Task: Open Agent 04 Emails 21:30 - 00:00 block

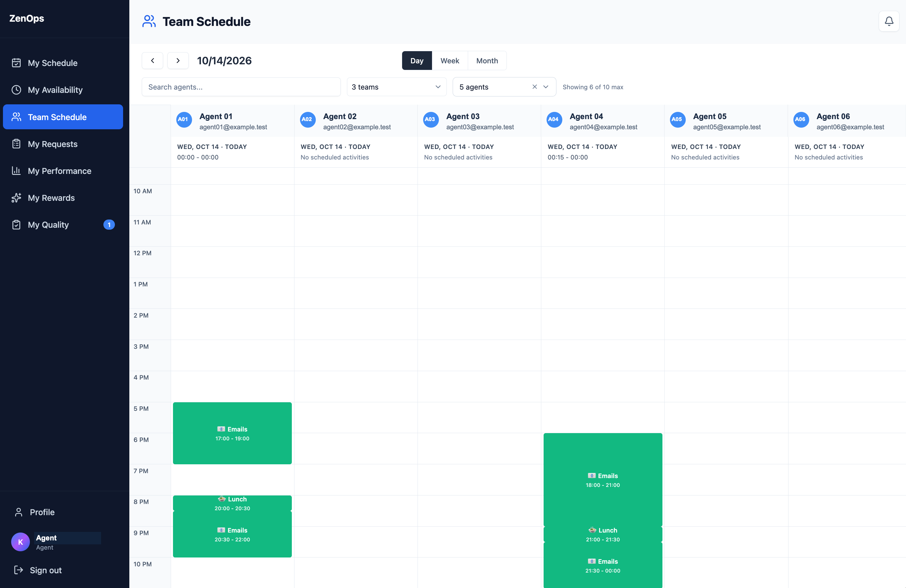Action: (x=603, y=566)
